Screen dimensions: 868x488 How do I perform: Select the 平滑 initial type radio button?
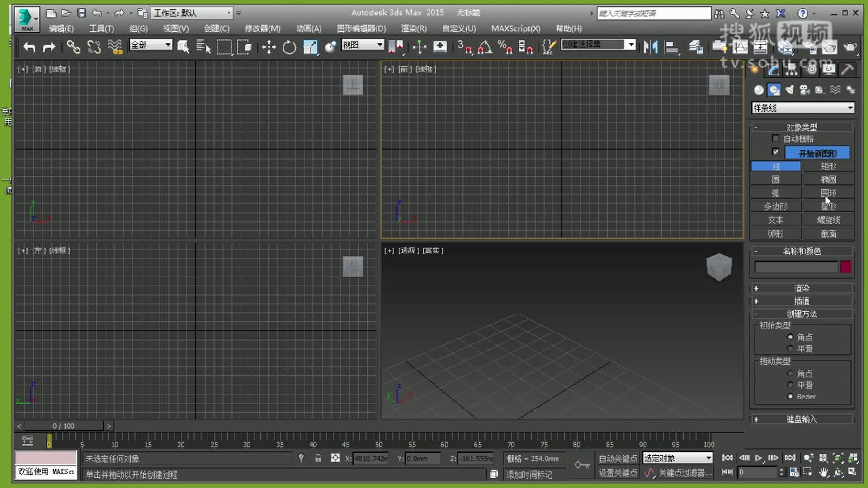(x=790, y=348)
